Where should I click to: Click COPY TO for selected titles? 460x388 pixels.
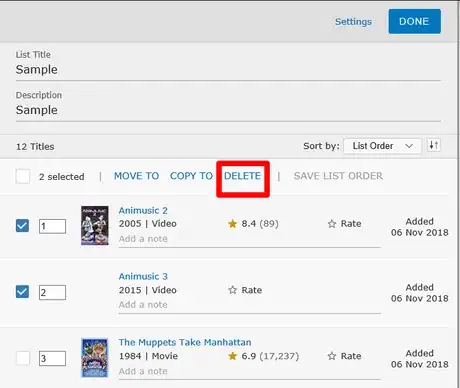[191, 176]
